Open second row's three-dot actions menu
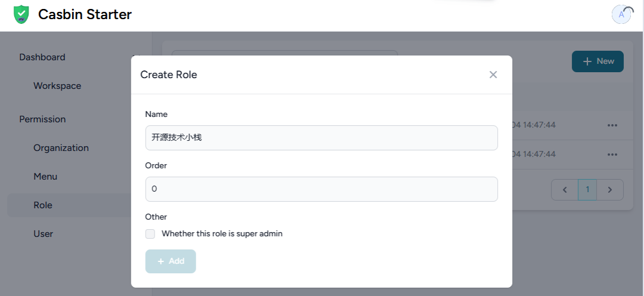Viewport: 644px width, 296px height. coord(612,154)
